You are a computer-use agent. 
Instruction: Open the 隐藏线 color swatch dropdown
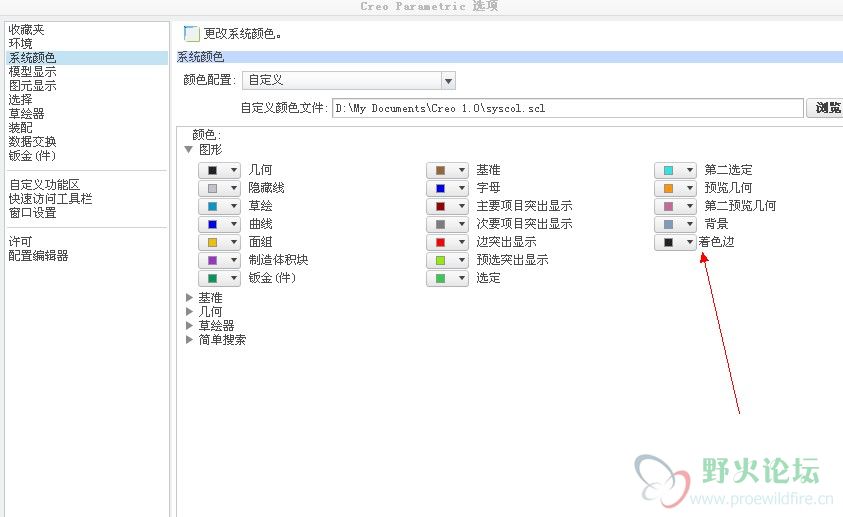(219, 188)
